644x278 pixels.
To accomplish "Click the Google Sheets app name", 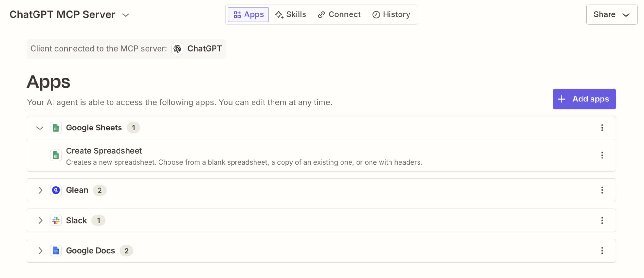I will (94, 128).
